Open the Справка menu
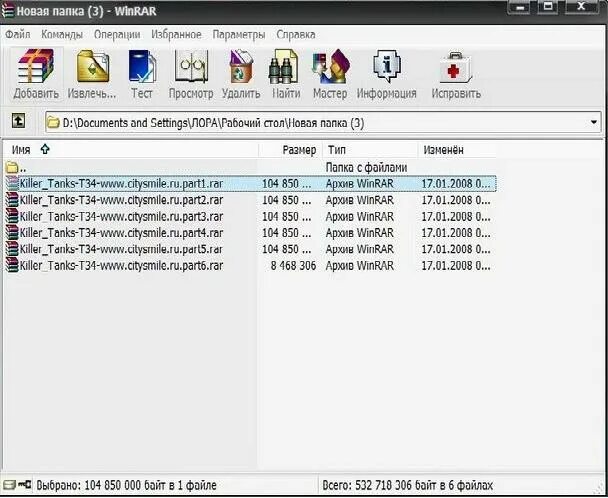This screenshot has height=498, width=608. tap(296, 35)
